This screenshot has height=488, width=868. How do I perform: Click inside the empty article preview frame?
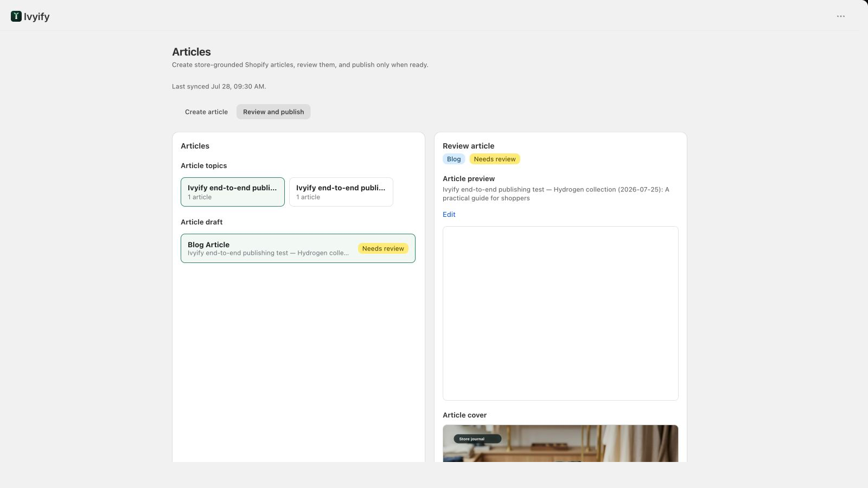(560, 313)
